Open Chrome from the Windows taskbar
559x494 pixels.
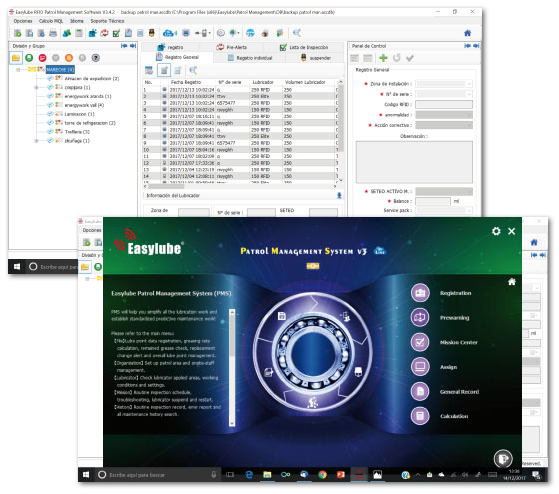coord(322,475)
